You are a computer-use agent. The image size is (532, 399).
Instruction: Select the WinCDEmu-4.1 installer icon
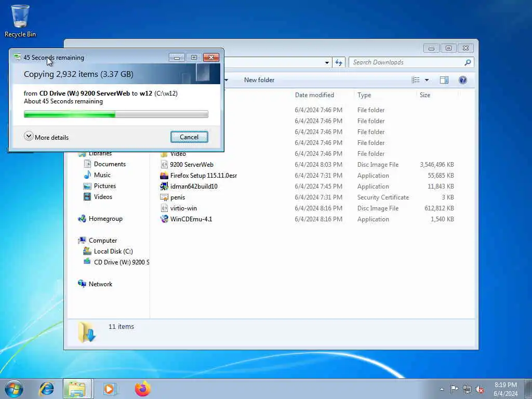[164, 219]
